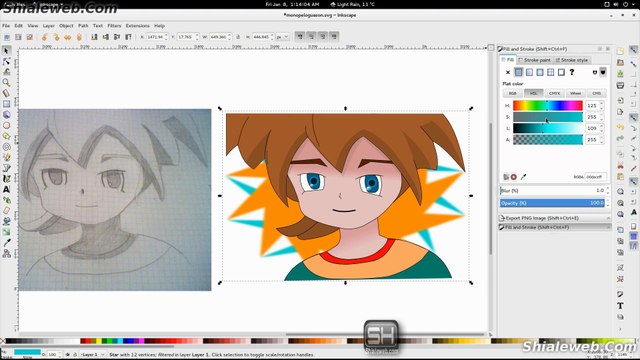Open the File menu
640x360 pixels.
coord(6,26)
